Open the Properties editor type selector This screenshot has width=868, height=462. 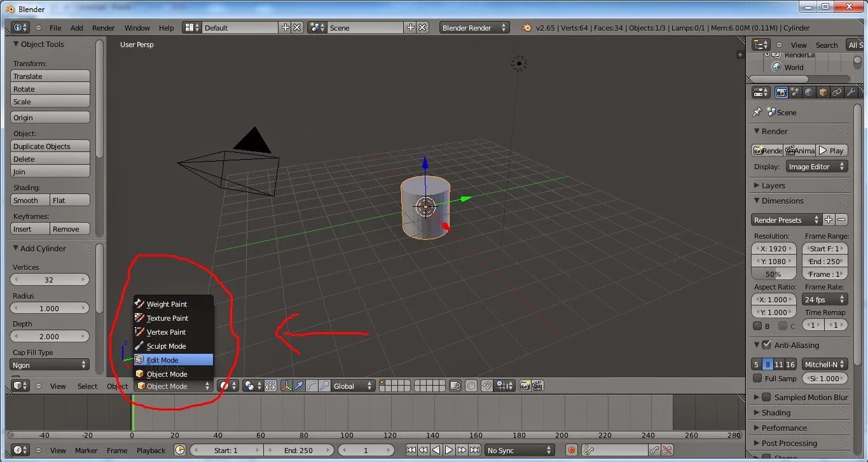pyautogui.click(x=761, y=92)
